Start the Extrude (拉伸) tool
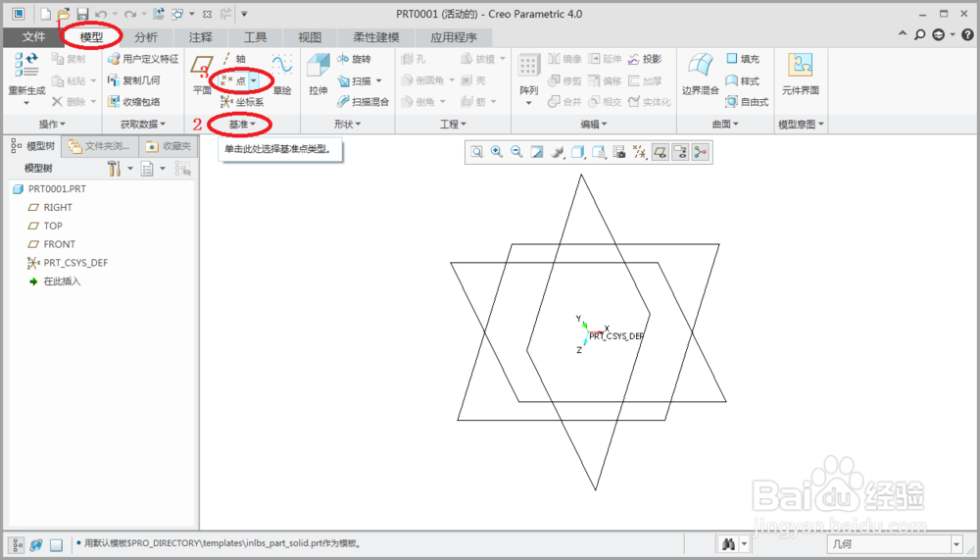 pos(318,76)
